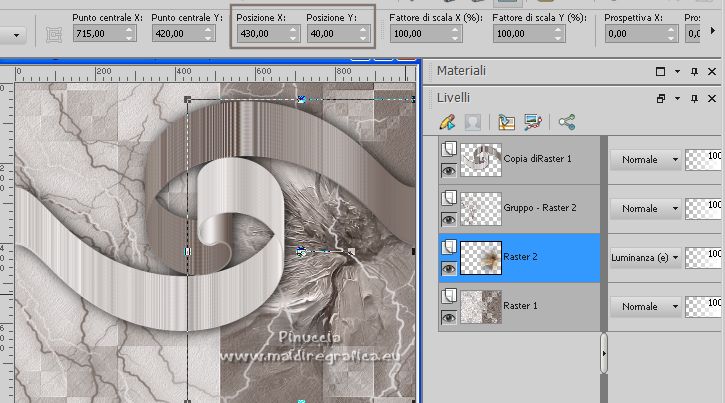Click the pencil edit icon in the Livelli toolbar
Viewport: 725px width, 403px height.
tap(447, 122)
